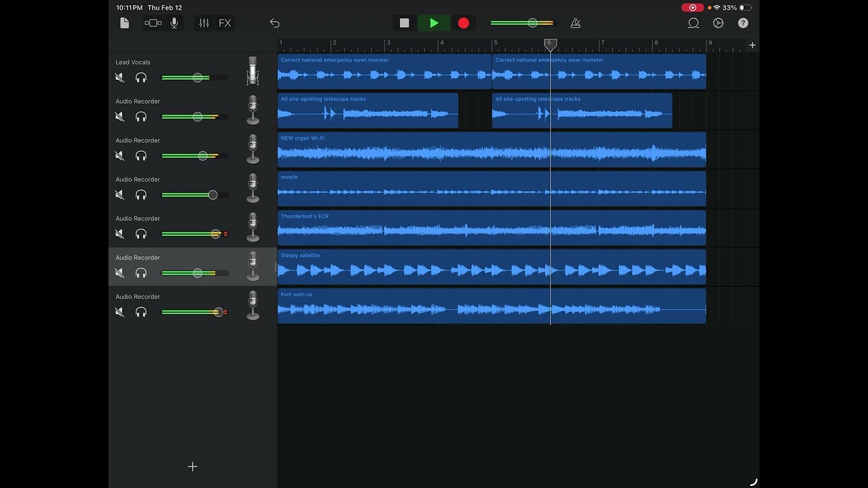Switch to microphone input view icon
Screen dimensions: 868x488
pos(174,23)
